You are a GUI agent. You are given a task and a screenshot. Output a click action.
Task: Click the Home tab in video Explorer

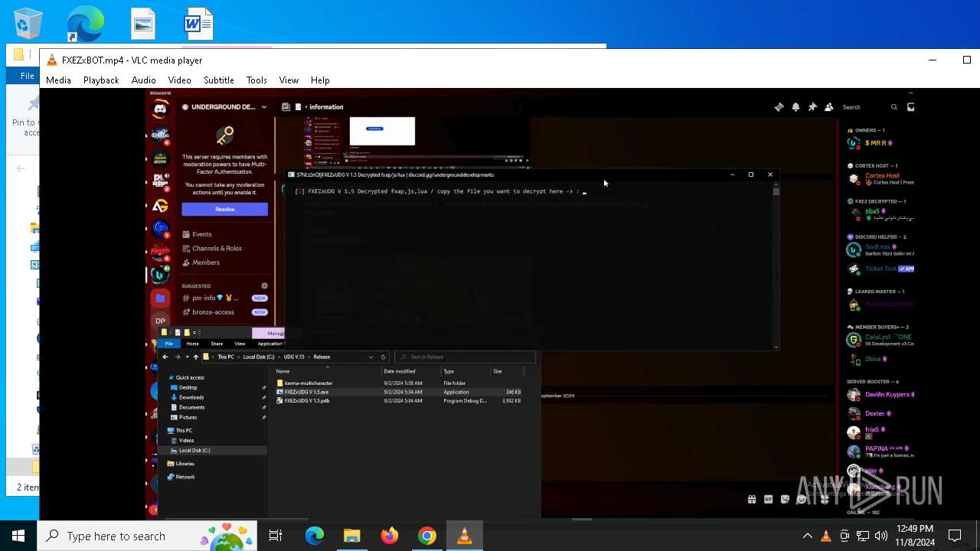(x=192, y=344)
